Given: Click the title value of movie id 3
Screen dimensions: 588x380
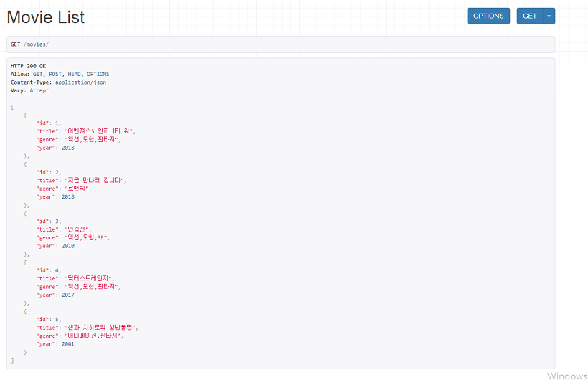Looking at the screenshot, I should [x=77, y=229].
